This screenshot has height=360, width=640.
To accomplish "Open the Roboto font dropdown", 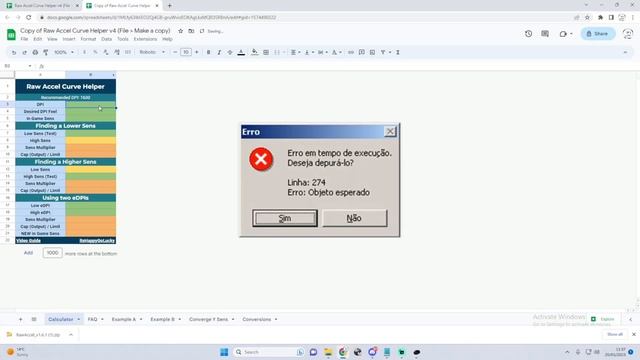I will [x=152, y=52].
